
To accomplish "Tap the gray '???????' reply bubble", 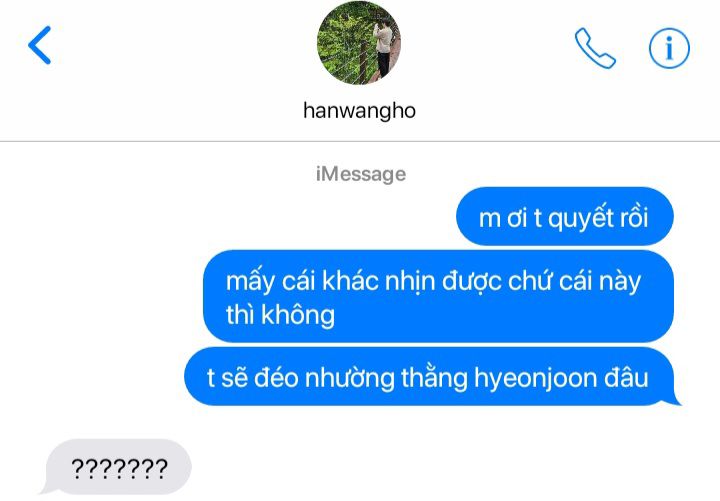I will tap(117, 467).
